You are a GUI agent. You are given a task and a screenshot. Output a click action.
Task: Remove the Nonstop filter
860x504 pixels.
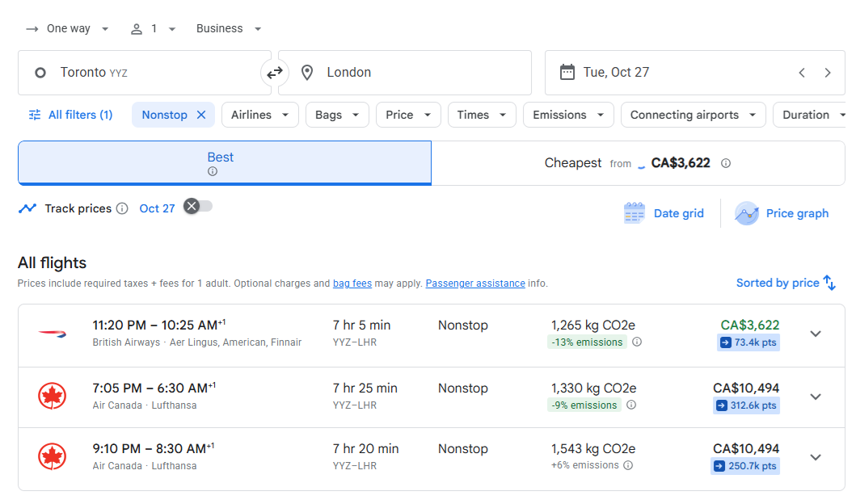click(x=201, y=115)
